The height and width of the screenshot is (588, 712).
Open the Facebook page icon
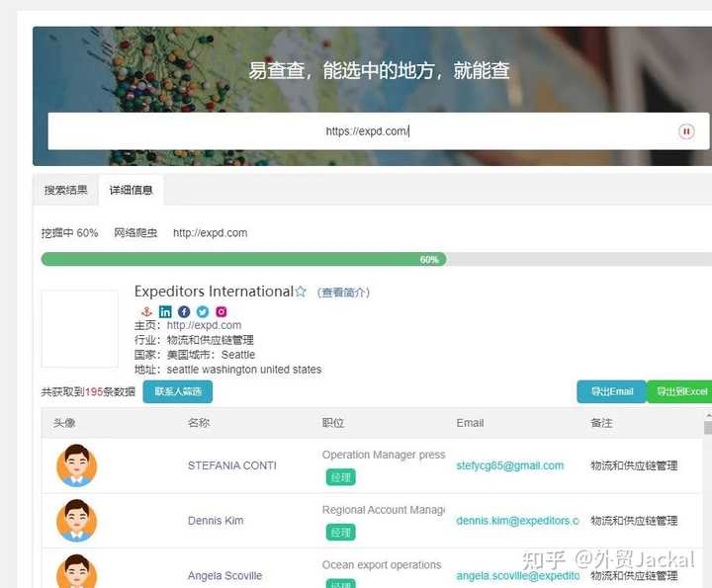point(184,311)
